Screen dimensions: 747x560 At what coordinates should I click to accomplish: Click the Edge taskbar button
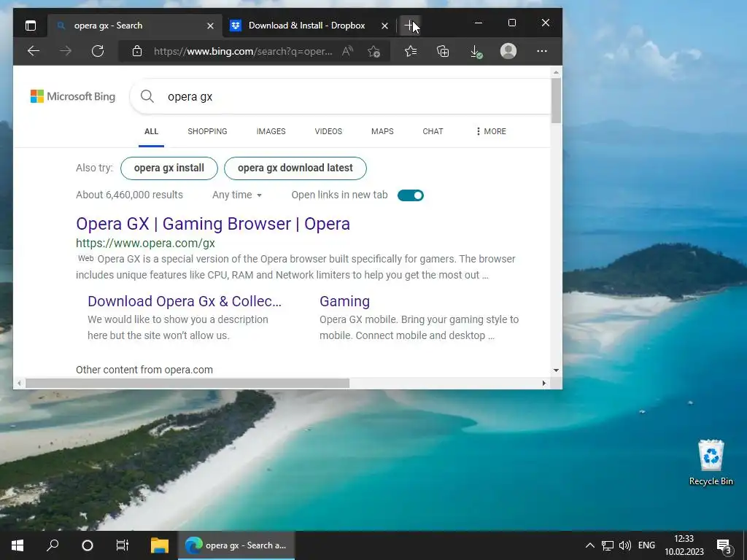236,545
